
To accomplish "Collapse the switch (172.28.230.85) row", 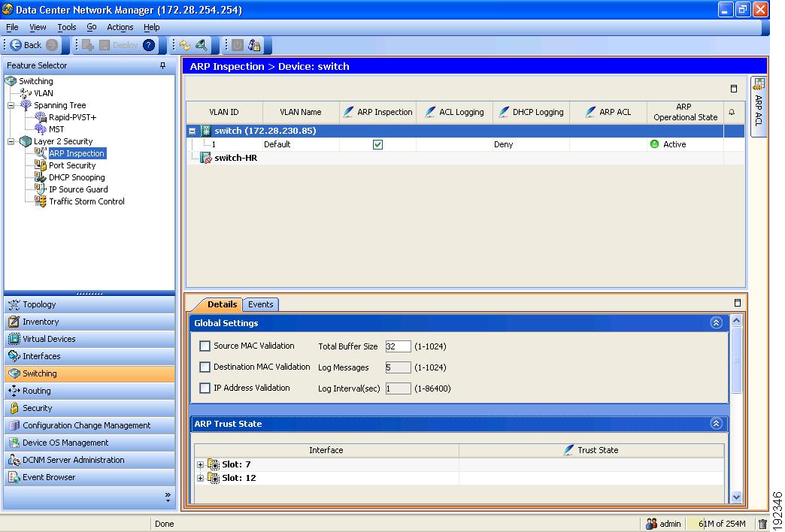I will tap(192, 131).
